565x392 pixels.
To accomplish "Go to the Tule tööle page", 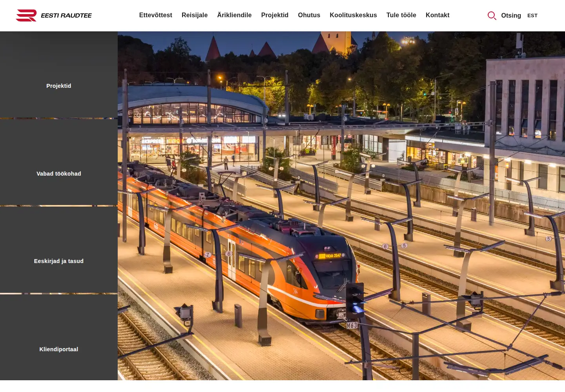I will (x=401, y=15).
